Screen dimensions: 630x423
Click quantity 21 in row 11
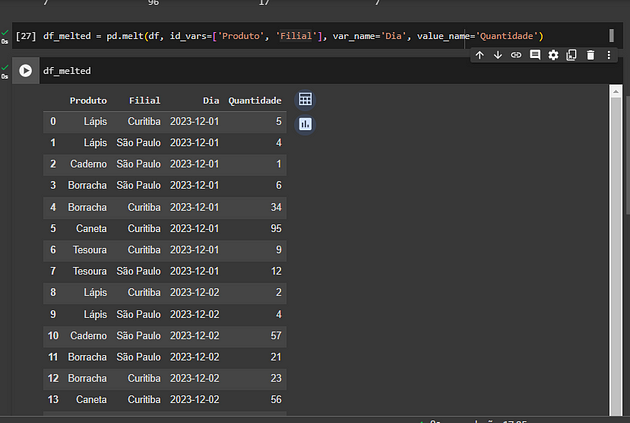(x=276, y=357)
